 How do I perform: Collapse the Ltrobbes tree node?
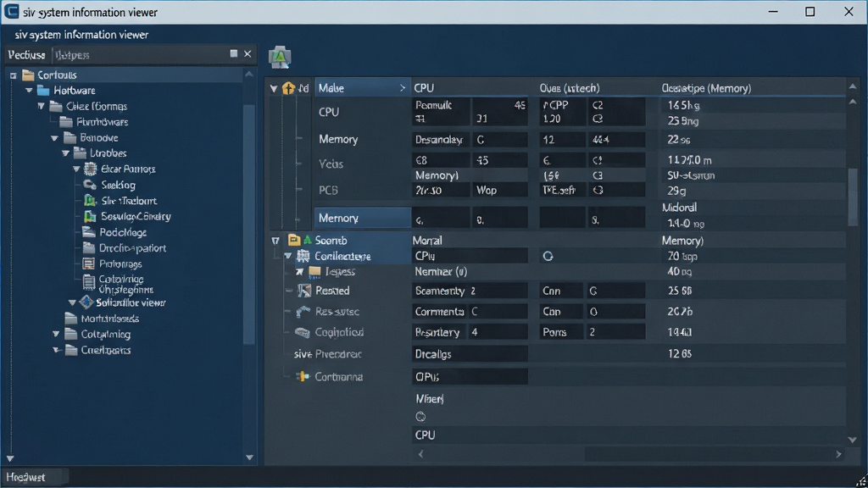[66, 153]
